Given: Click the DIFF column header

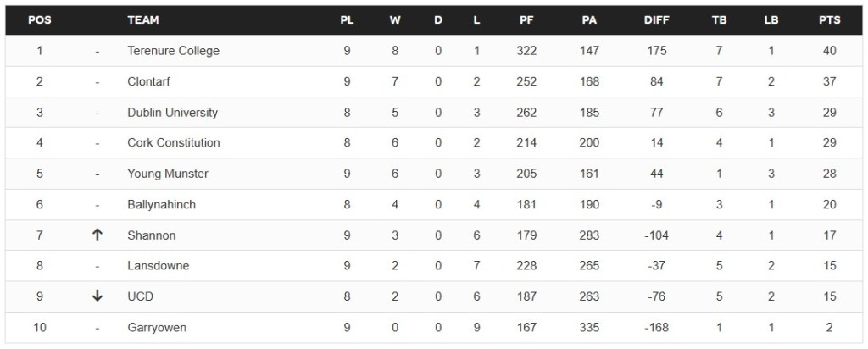Looking at the screenshot, I should coord(656,19).
